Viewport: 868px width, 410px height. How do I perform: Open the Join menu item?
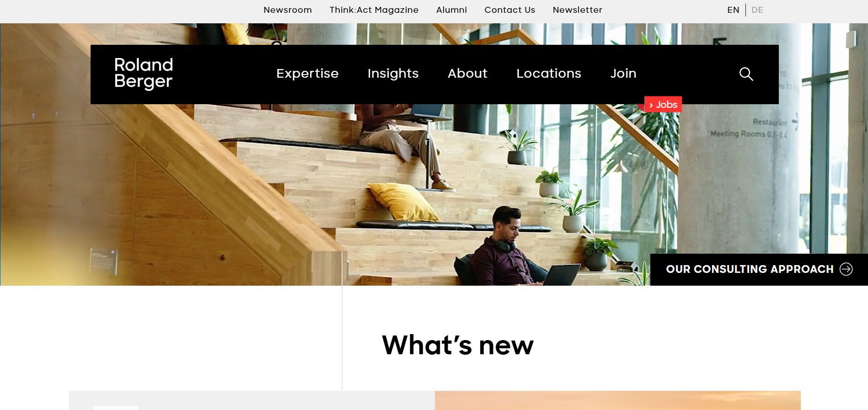pos(623,74)
